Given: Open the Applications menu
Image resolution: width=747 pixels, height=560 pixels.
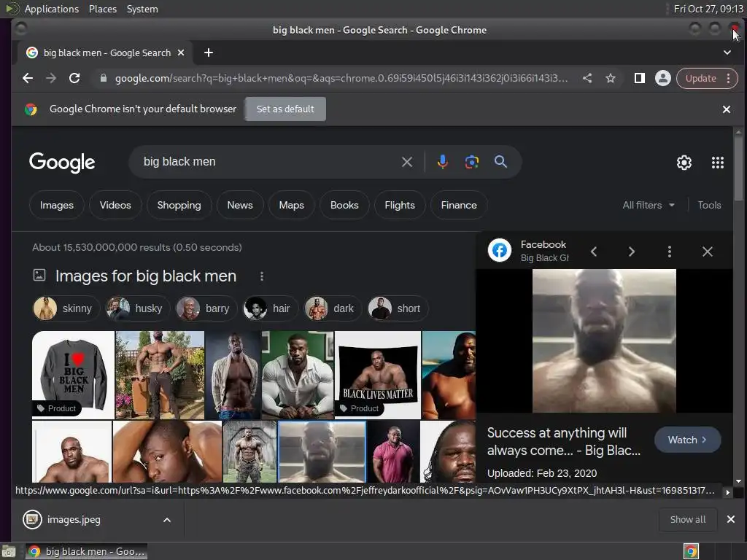Looking at the screenshot, I should click(52, 9).
